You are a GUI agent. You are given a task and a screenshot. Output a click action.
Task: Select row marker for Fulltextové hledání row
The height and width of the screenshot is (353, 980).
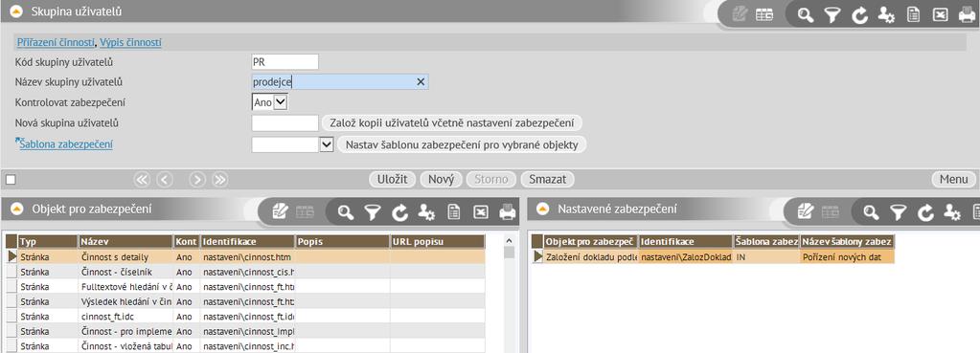[11, 287]
